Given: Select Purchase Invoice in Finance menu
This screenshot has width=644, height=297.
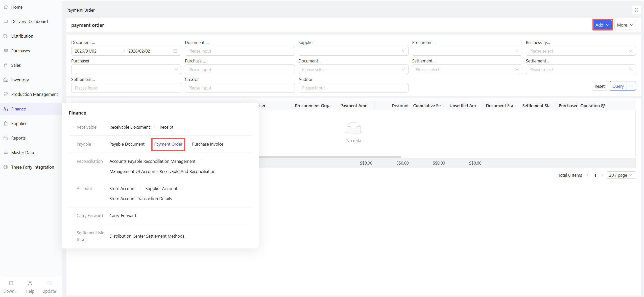Looking at the screenshot, I should pyautogui.click(x=207, y=144).
